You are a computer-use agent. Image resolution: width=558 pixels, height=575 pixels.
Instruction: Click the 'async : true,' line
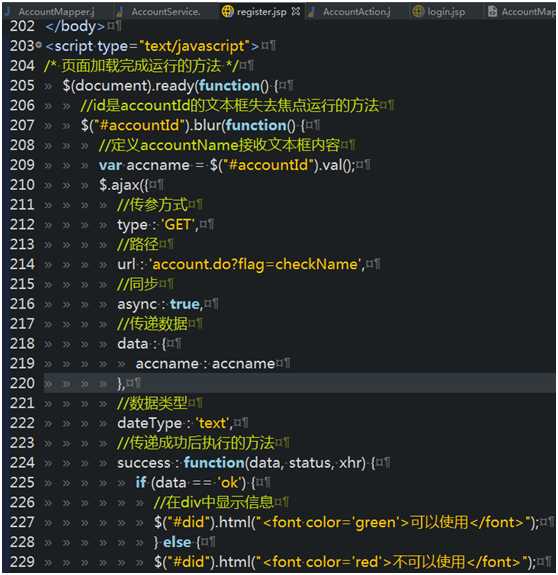160,304
